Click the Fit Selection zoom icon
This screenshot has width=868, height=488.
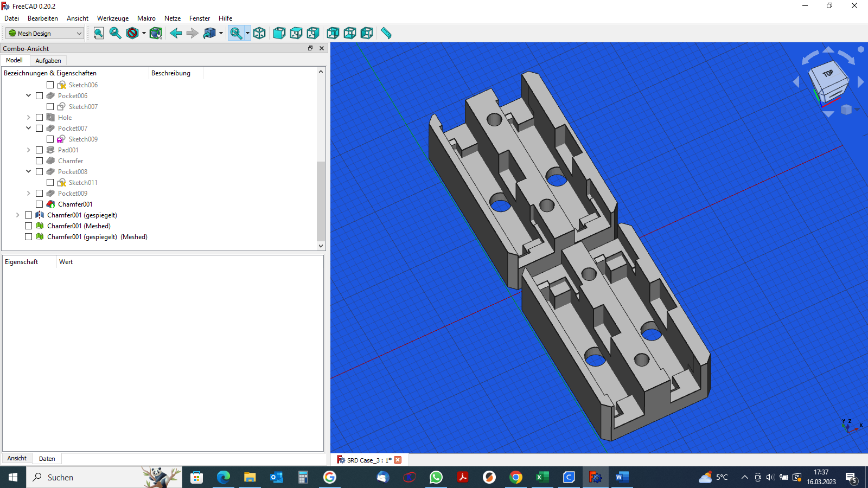click(115, 33)
